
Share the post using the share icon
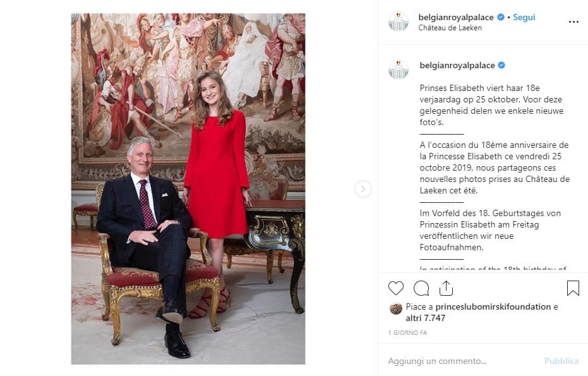447,288
